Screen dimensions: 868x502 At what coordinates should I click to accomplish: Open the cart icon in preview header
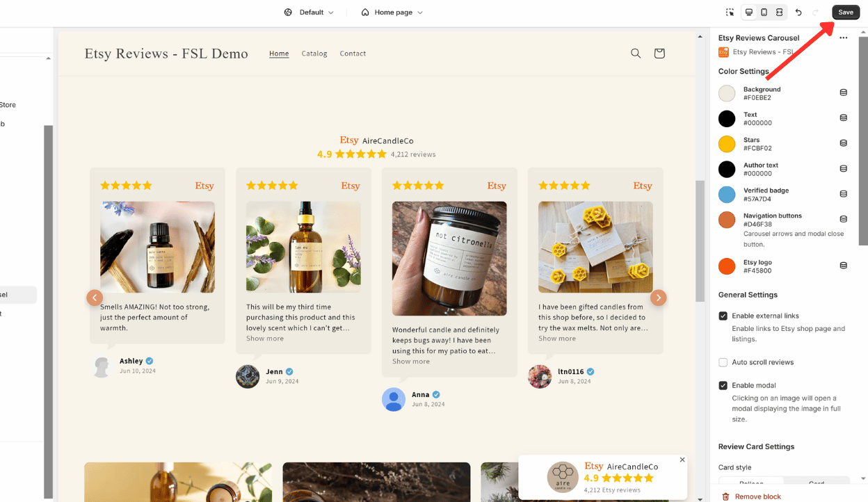coord(659,54)
